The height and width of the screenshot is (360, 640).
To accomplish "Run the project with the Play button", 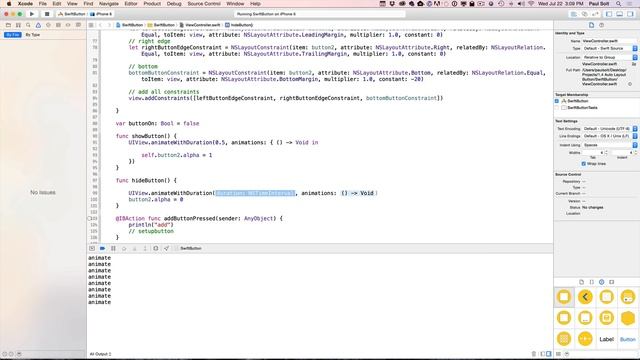I will [32, 14].
